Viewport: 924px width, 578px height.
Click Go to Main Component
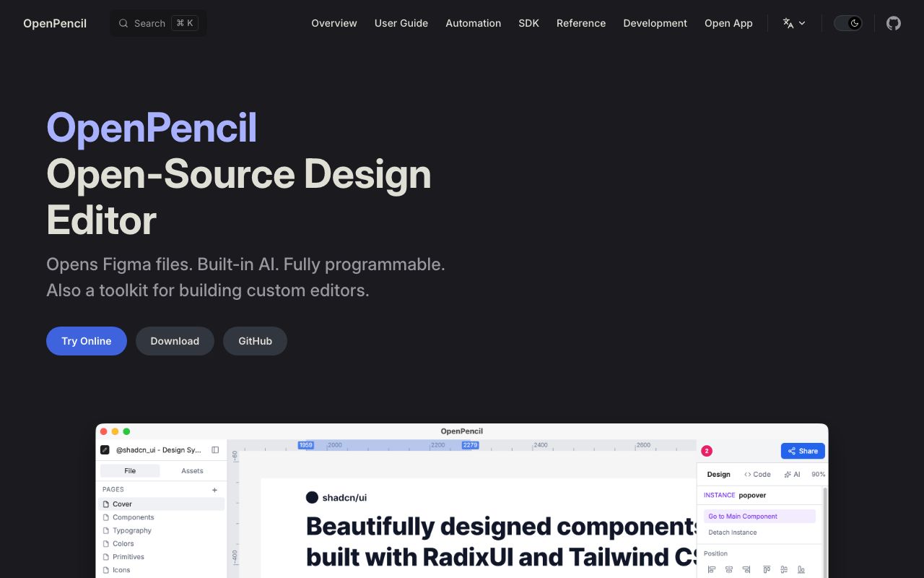[x=759, y=517]
